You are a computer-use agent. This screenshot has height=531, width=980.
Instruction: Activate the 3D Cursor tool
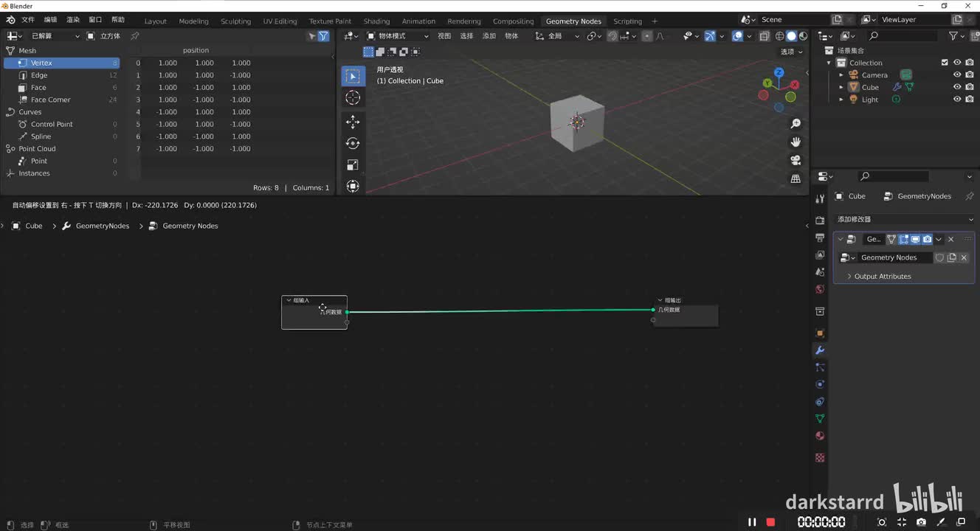click(x=353, y=98)
